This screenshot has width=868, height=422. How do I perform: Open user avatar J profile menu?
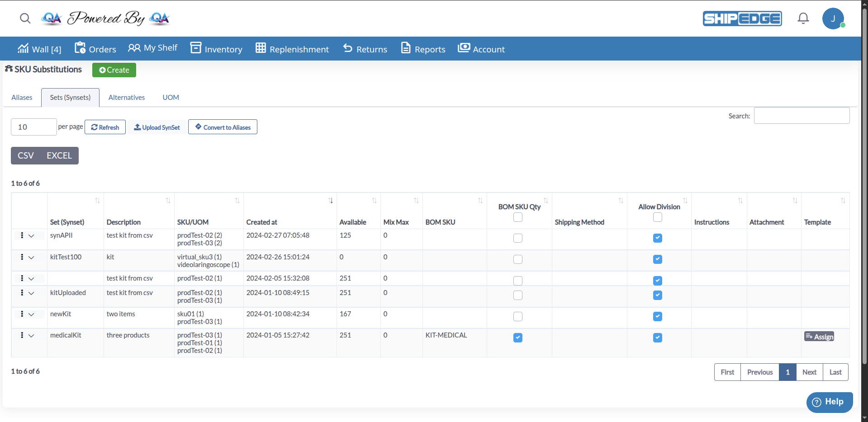[x=833, y=19]
